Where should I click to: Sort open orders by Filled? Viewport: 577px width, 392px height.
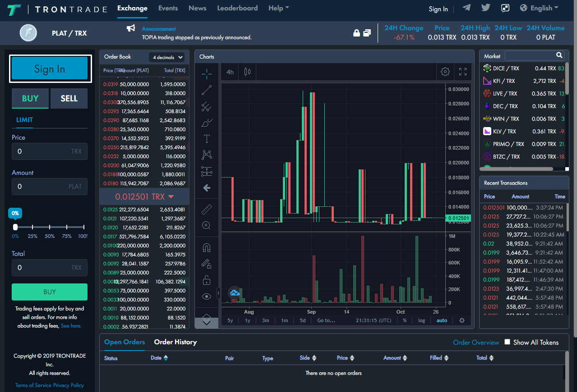click(x=439, y=358)
